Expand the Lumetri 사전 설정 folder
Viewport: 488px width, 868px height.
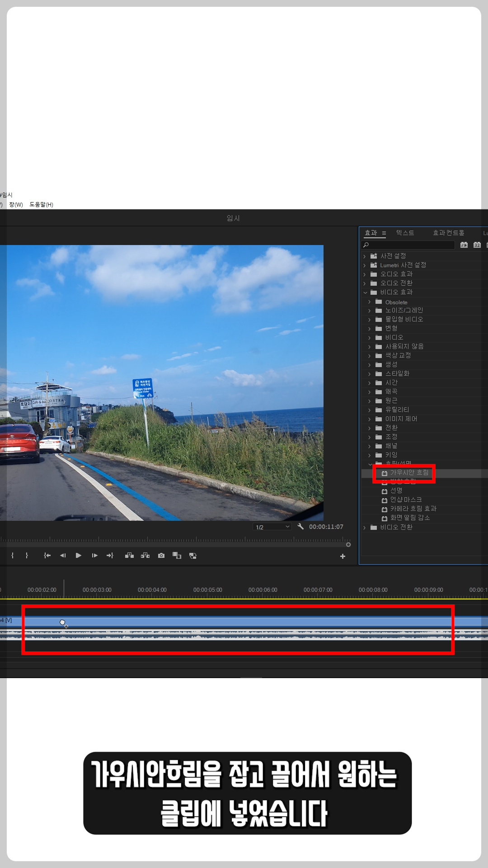click(x=365, y=265)
